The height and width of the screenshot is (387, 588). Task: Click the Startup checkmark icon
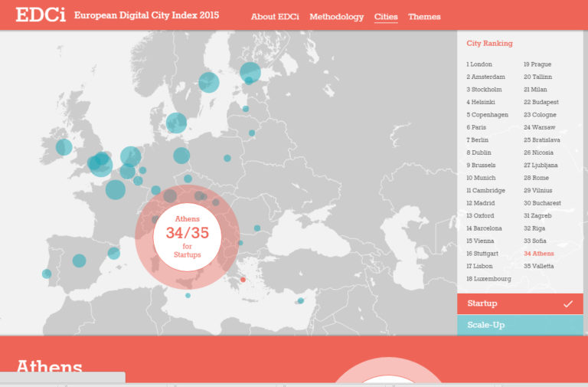(x=567, y=304)
